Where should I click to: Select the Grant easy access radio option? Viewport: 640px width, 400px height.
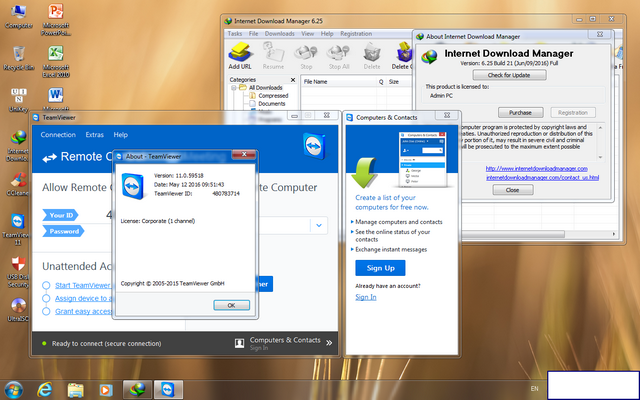point(46,311)
